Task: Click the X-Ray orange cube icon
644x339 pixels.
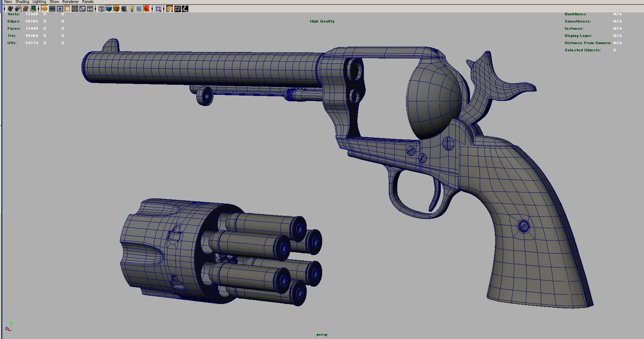Action: coord(170,9)
